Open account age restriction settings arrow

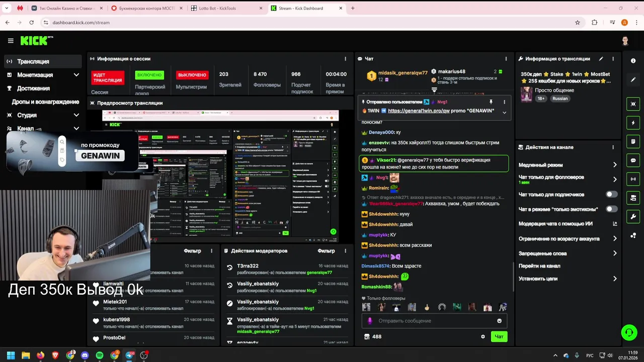615,239
